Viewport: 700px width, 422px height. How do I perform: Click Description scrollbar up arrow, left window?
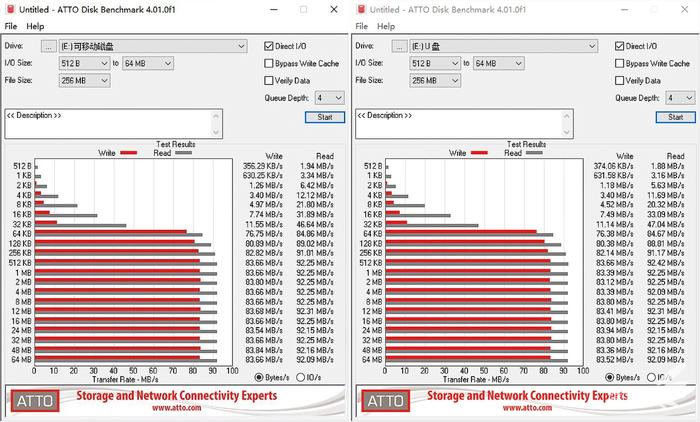click(x=216, y=116)
